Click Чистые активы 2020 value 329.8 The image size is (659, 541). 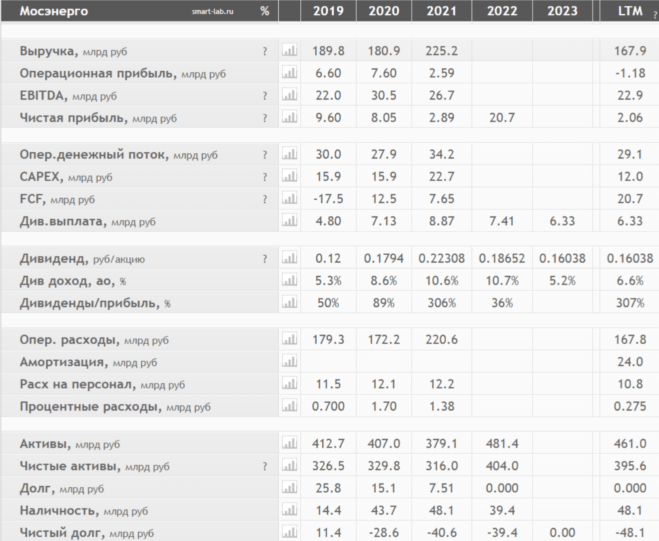click(384, 466)
